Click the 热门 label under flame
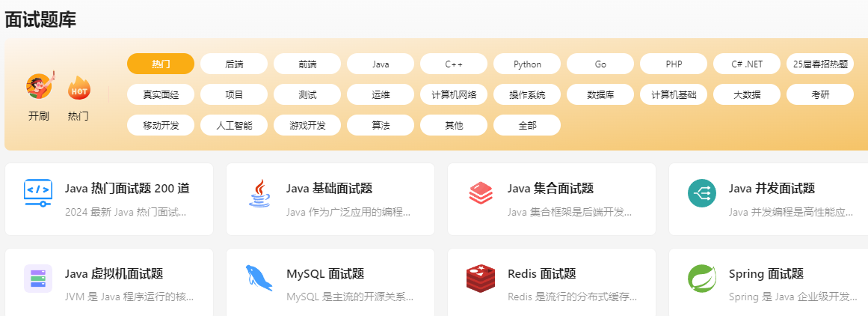This screenshot has height=316, width=868. pyautogui.click(x=78, y=116)
